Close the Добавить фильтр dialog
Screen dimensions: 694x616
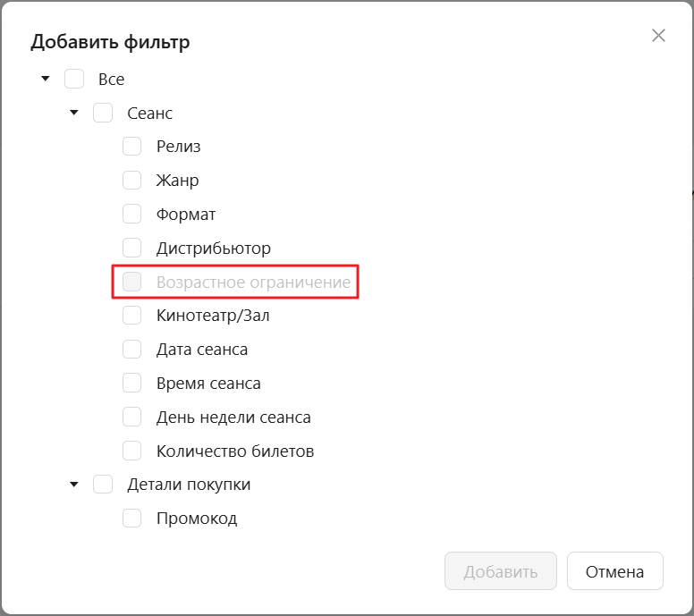click(658, 36)
